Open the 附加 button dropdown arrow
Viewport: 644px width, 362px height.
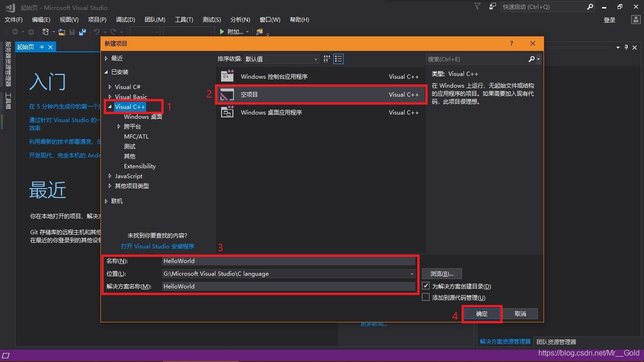(x=248, y=32)
